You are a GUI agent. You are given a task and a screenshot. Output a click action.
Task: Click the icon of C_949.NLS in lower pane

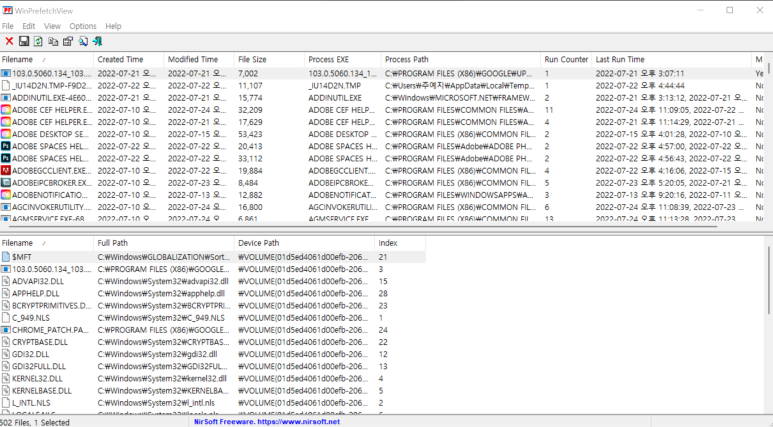5,318
